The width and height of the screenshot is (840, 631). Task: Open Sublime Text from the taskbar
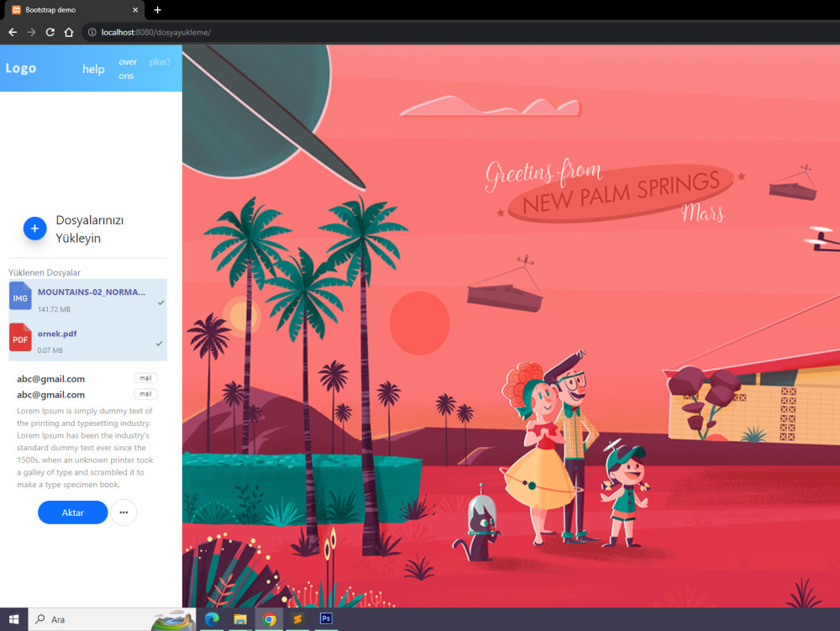[297, 619]
